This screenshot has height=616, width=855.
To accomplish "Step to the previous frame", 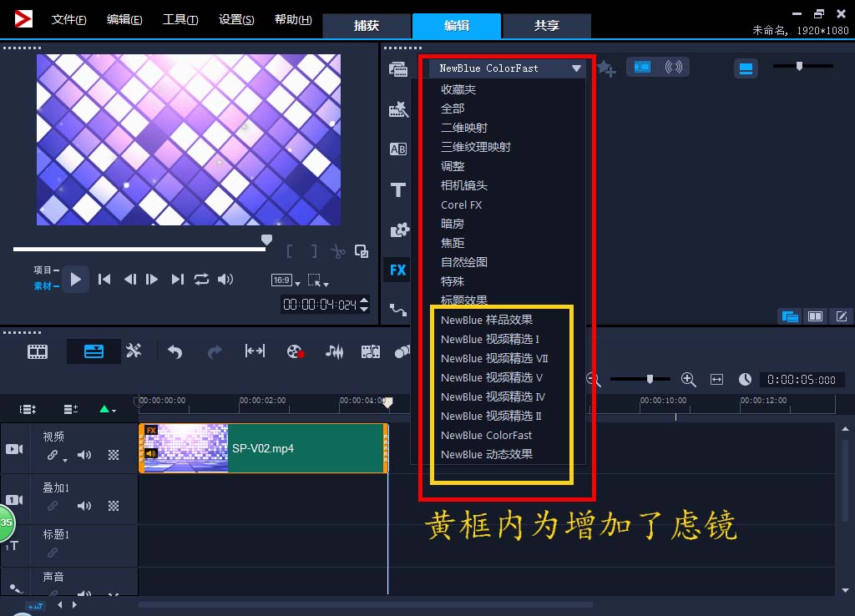I will pos(129,280).
